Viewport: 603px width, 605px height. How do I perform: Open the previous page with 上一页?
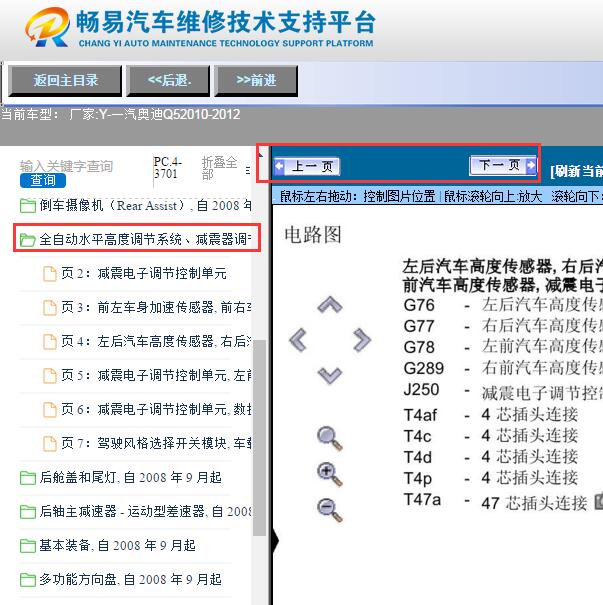tap(307, 167)
